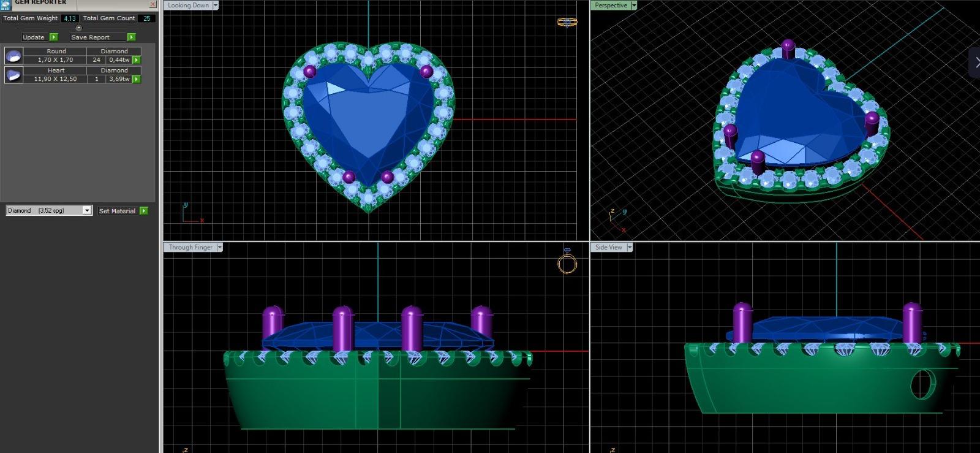Click the Gem Reporter panel icon
Image resolution: width=980 pixels, height=453 pixels.
point(6,4)
